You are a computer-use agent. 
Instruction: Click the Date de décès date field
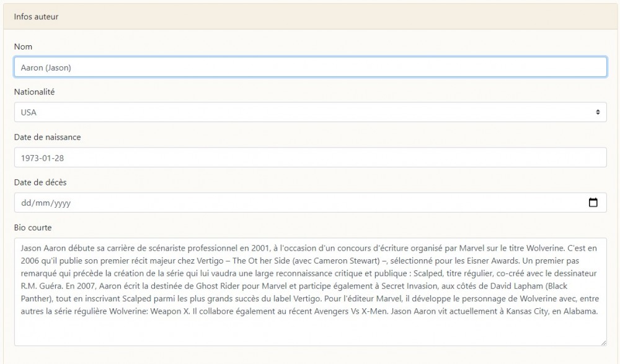(311, 203)
